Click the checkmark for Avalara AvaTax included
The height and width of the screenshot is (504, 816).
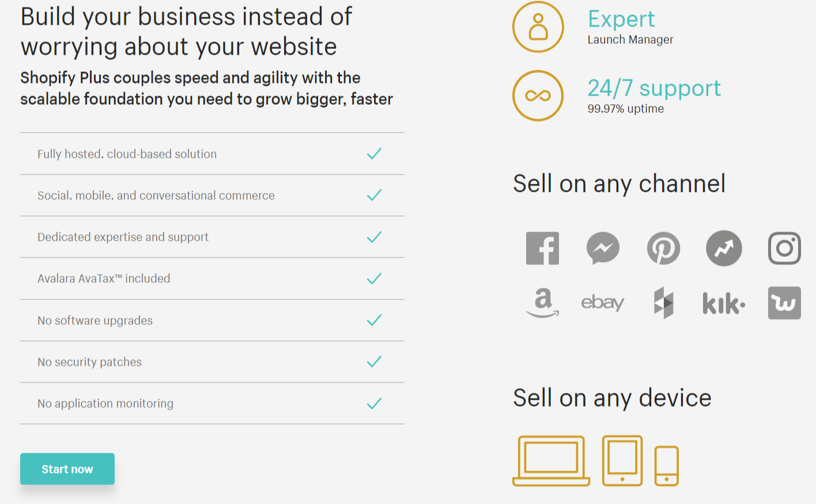(x=375, y=279)
